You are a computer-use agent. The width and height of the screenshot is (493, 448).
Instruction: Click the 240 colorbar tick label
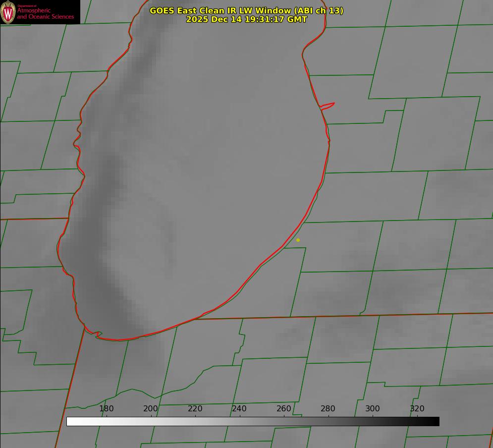[239, 409]
